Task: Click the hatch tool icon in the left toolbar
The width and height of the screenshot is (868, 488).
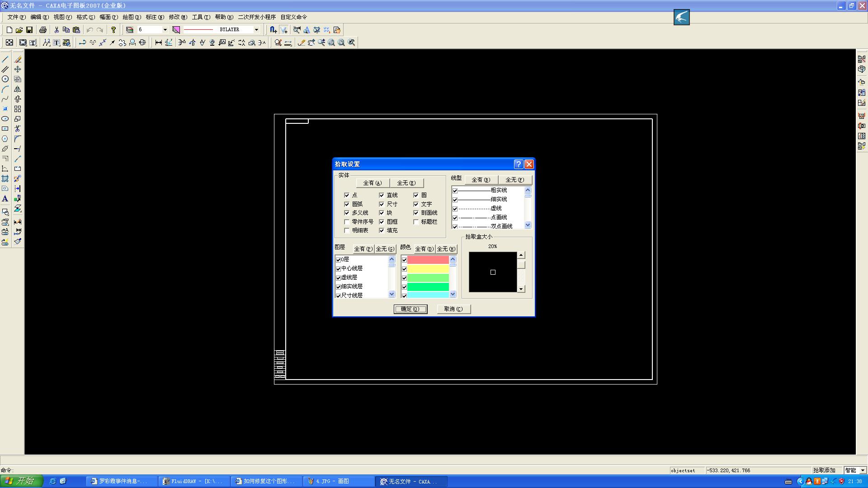Action: [x=5, y=178]
